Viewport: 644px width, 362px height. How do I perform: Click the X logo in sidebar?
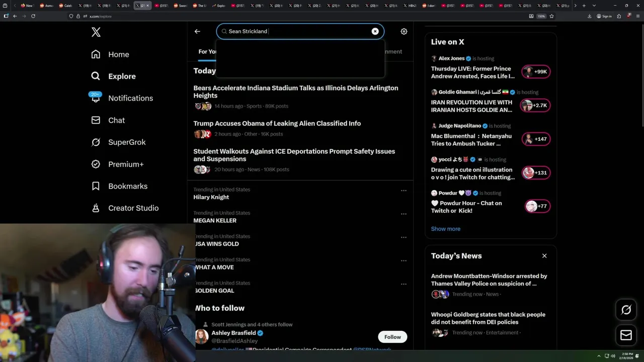[96, 32]
